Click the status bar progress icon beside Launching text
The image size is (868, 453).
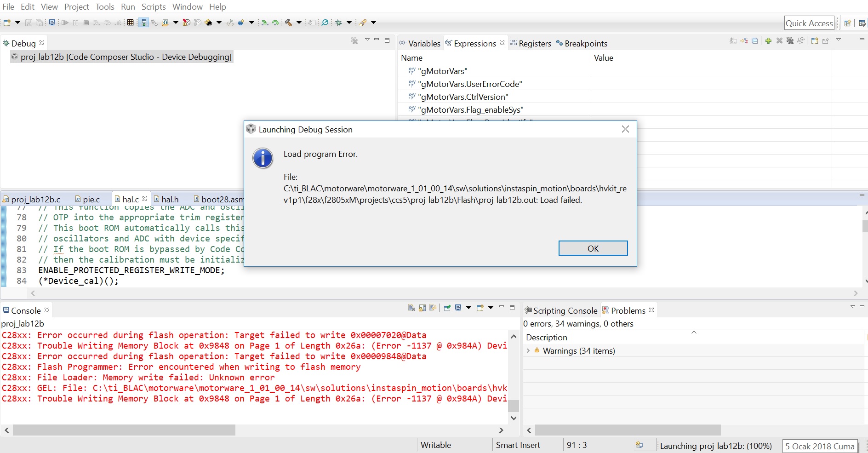[x=639, y=445]
